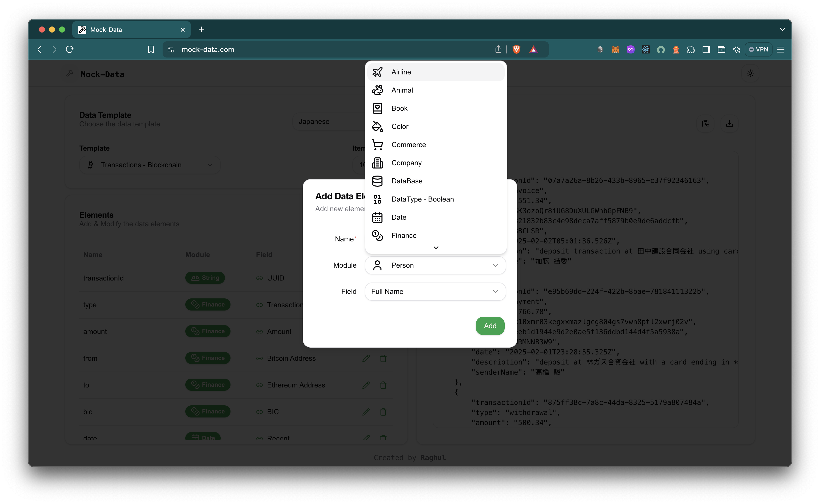Click the String badge for transactionId
820x504 pixels.
[x=205, y=278]
